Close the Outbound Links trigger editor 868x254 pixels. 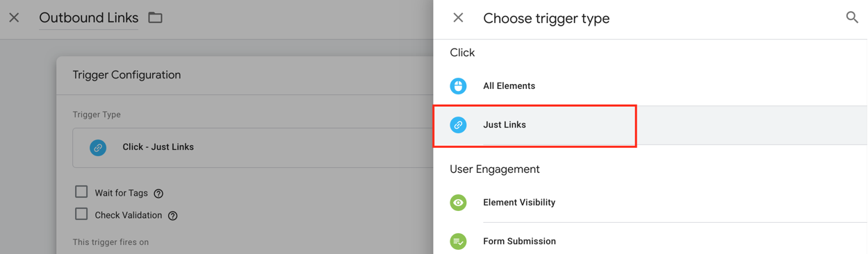14,18
